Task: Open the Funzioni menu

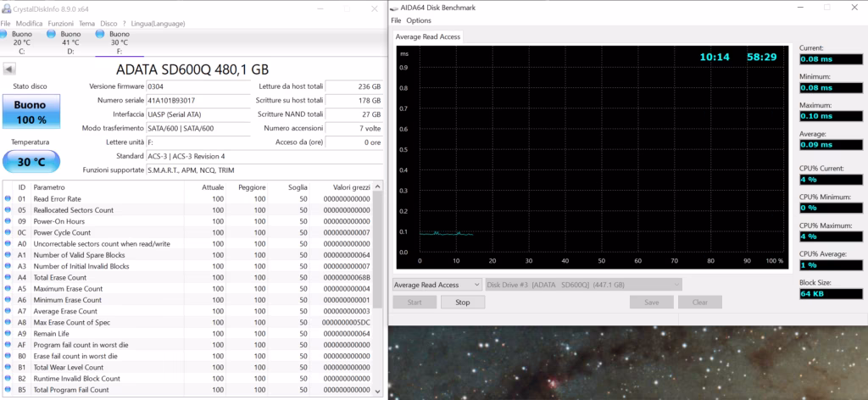Action: 61,24
